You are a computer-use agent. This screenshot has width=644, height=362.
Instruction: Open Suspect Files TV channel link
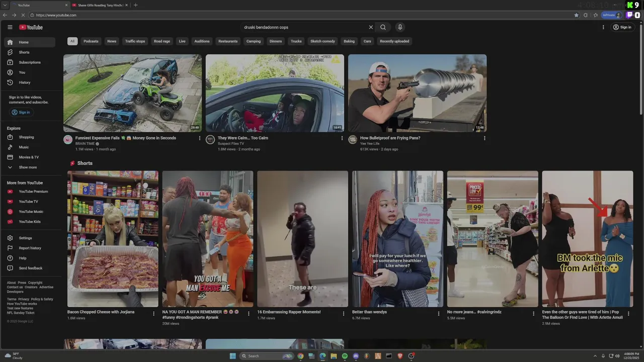pos(231,144)
